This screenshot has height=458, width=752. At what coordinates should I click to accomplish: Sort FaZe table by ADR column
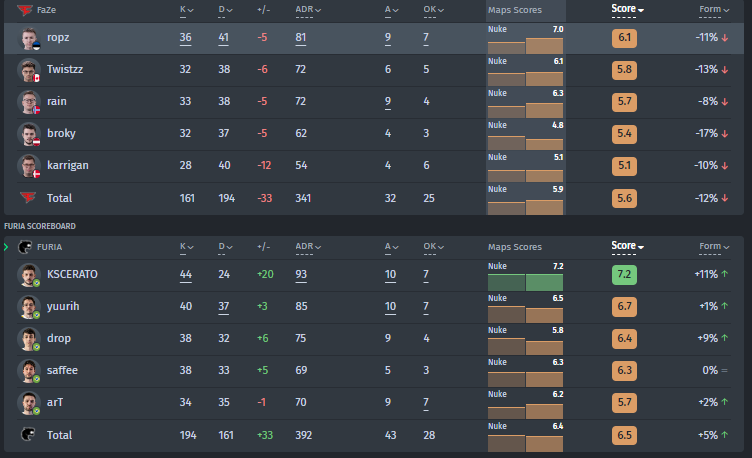(x=308, y=10)
